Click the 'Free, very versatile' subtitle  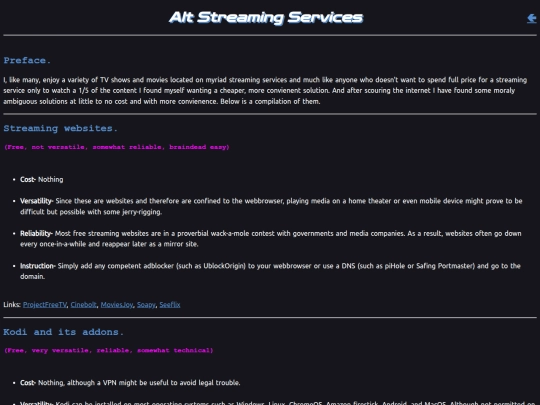[x=108, y=350]
